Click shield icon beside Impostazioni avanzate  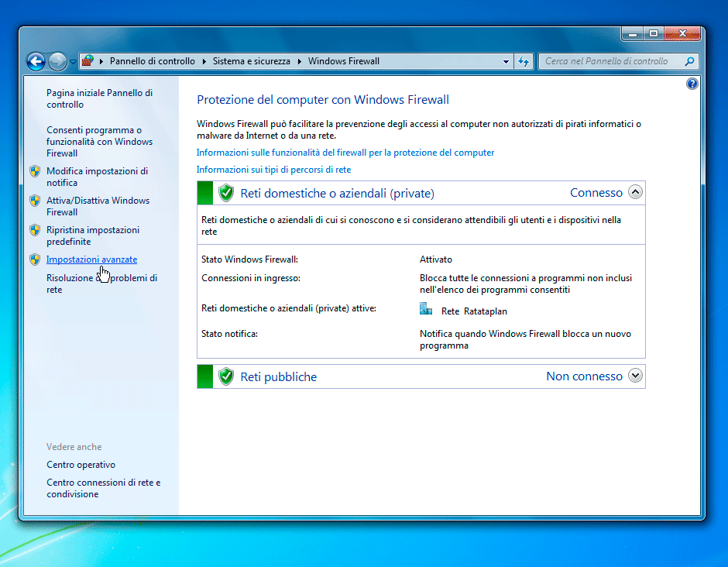point(35,259)
